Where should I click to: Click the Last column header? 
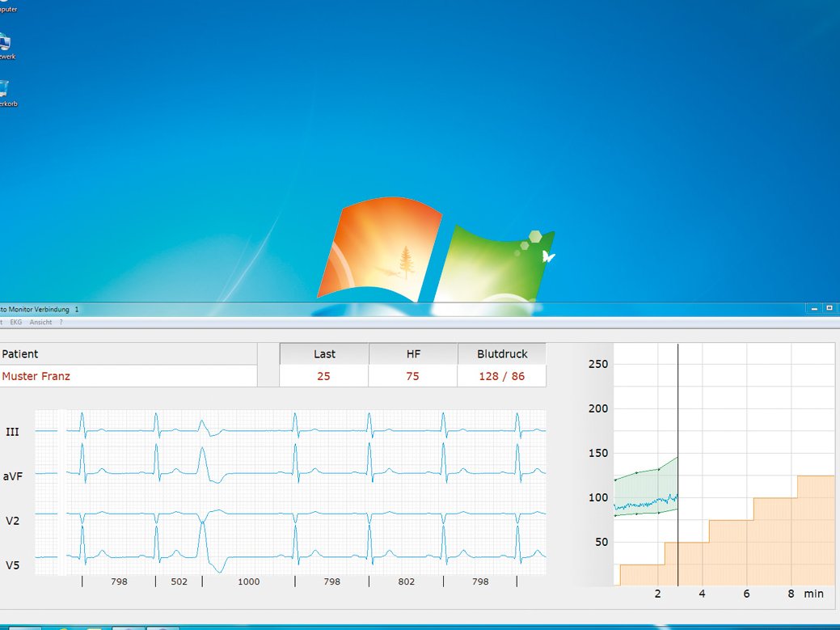point(324,353)
